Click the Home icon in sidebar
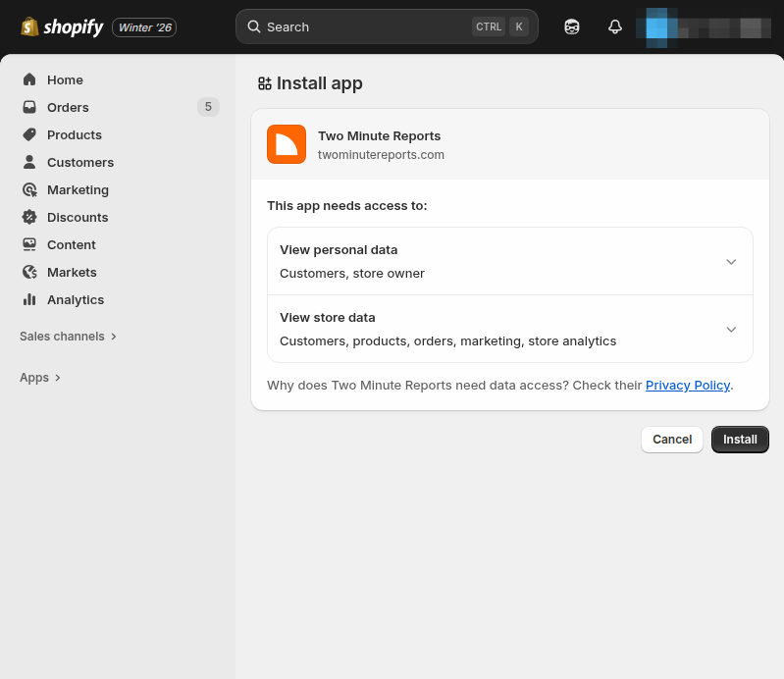 pyautogui.click(x=29, y=79)
